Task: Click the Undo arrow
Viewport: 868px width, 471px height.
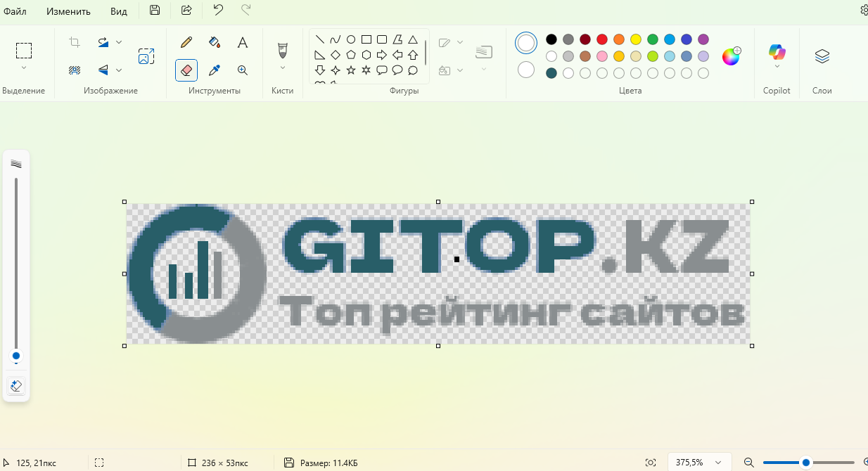Action: (x=218, y=11)
